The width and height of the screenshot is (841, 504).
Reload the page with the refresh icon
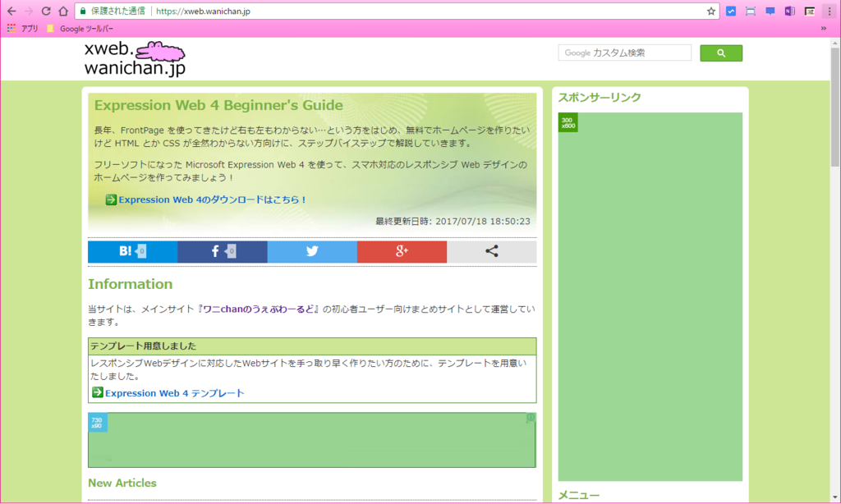(46, 11)
